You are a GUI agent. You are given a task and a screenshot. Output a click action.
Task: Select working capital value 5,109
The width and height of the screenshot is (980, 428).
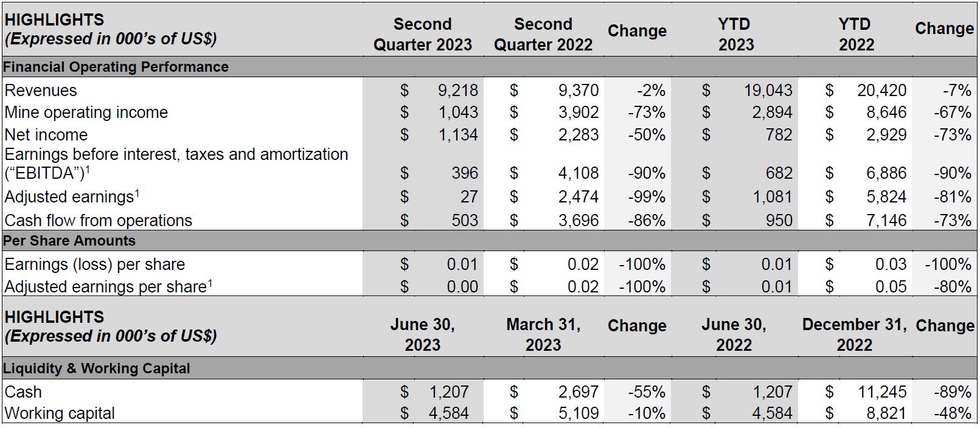(x=578, y=413)
